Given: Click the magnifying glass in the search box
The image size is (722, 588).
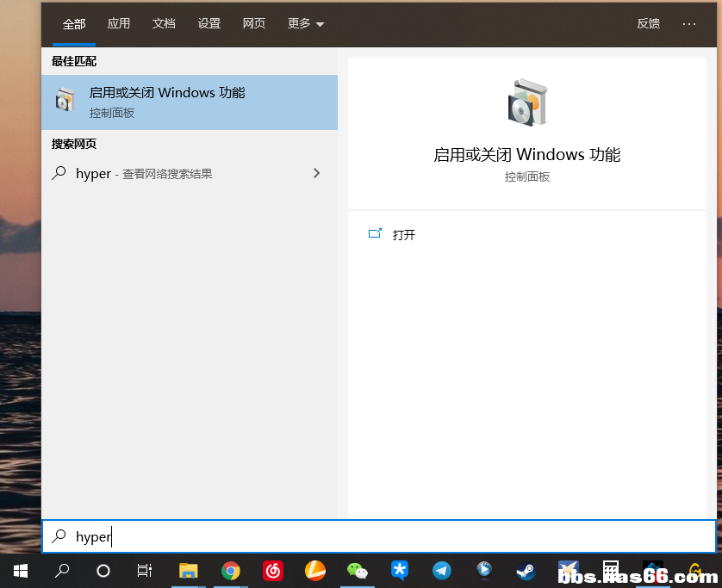Looking at the screenshot, I should [x=58, y=536].
